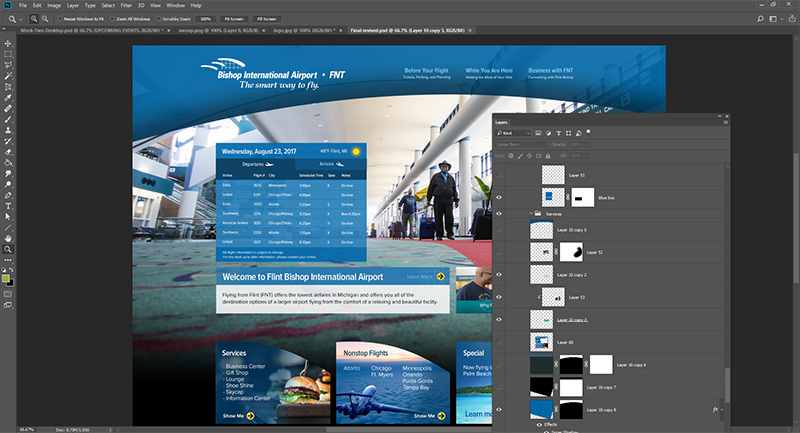800x433 pixels.
Task: Open the Zoom tool preset picker arrow
Action: (20, 19)
